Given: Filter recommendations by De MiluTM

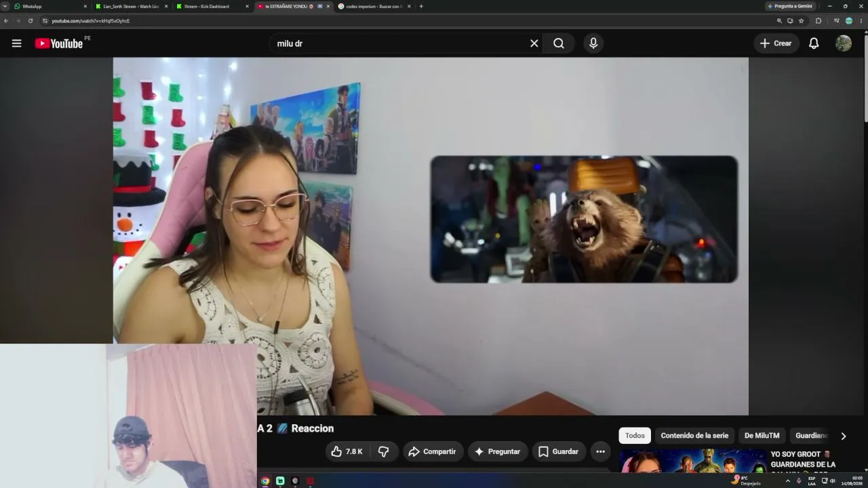Looking at the screenshot, I should 762,436.
